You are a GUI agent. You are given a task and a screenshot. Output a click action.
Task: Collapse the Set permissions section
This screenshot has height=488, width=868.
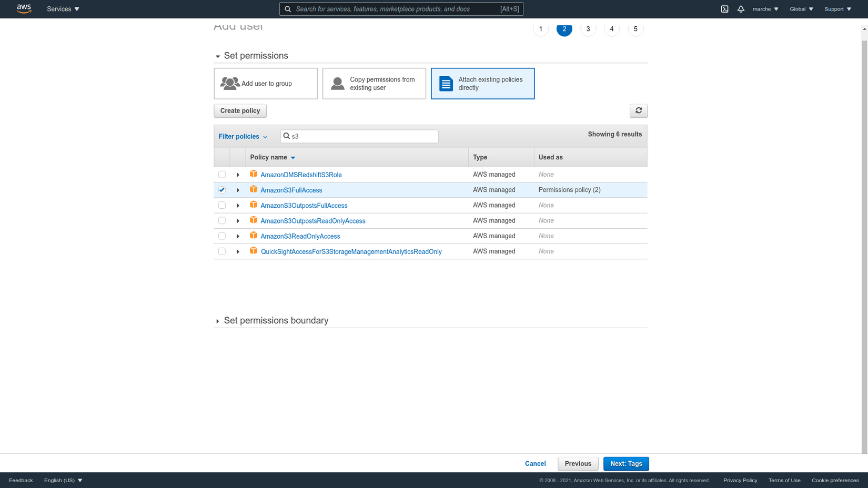coord(218,56)
